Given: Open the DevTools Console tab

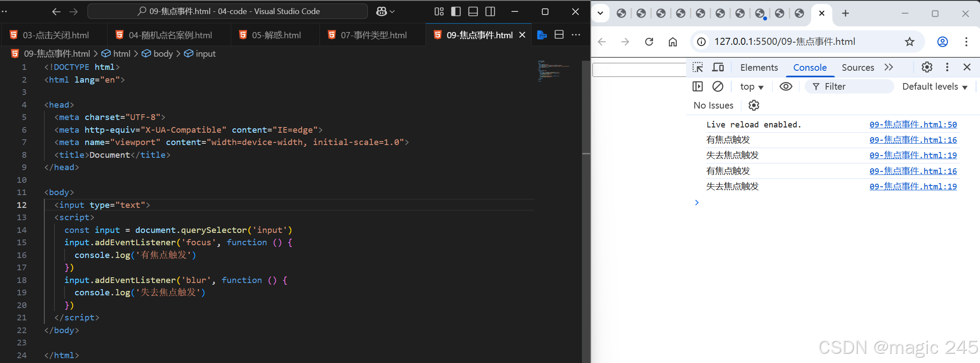Looking at the screenshot, I should pos(810,67).
